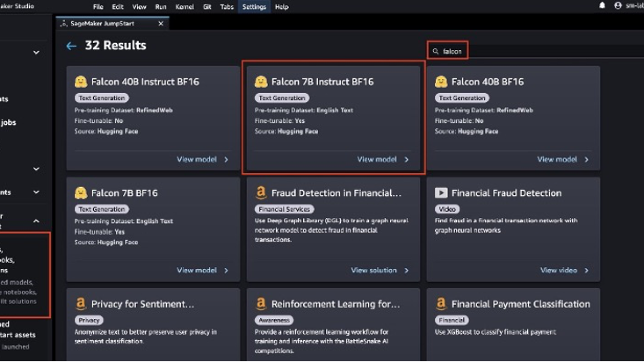Click the Text Generation tag on Falcon 40B Instruct BF16

pyautogui.click(x=102, y=98)
